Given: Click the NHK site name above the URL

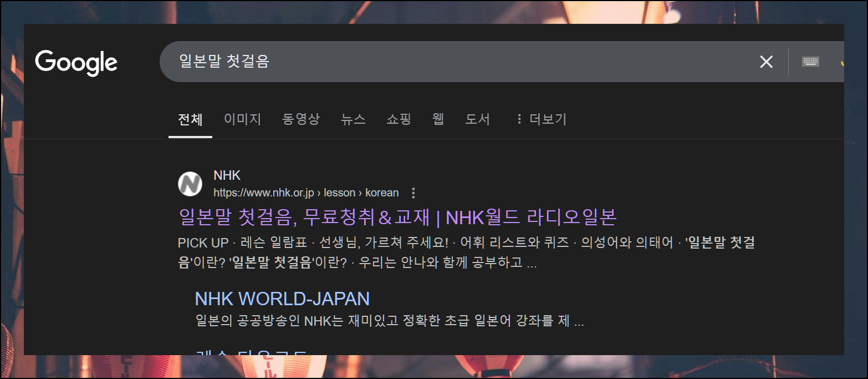Looking at the screenshot, I should (x=227, y=175).
